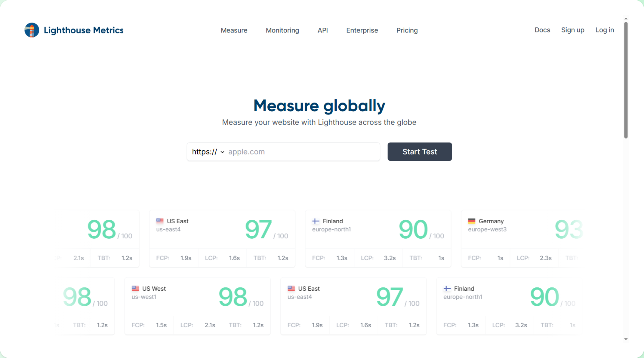The height and width of the screenshot is (358, 644).
Task: Click US flag icon on US West card
Action: pos(135,288)
